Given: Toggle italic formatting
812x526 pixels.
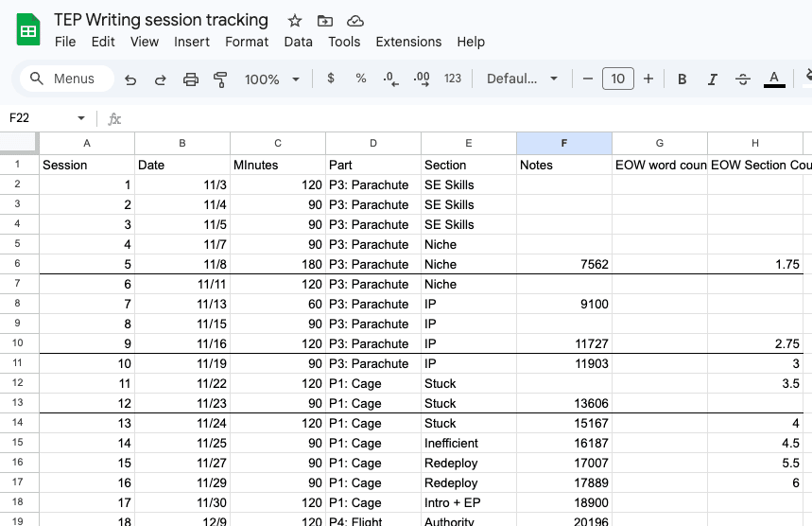Looking at the screenshot, I should coord(713,79).
